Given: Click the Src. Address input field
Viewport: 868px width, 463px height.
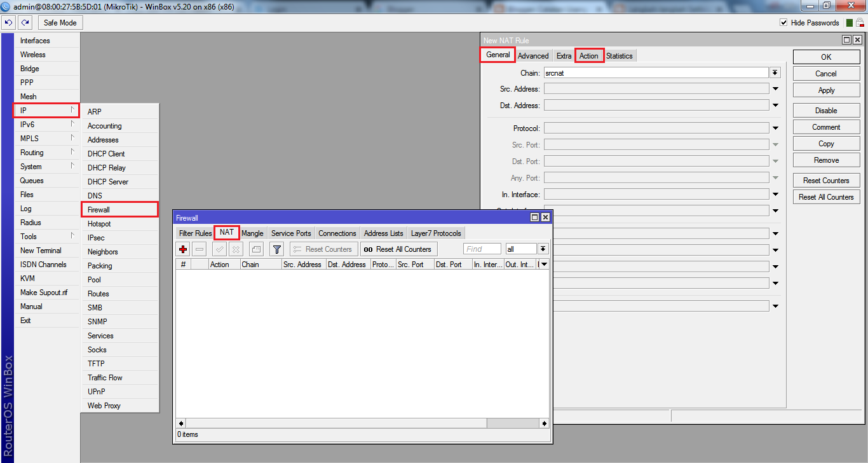Looking at the screenshot, I should [x=656, y=89].
